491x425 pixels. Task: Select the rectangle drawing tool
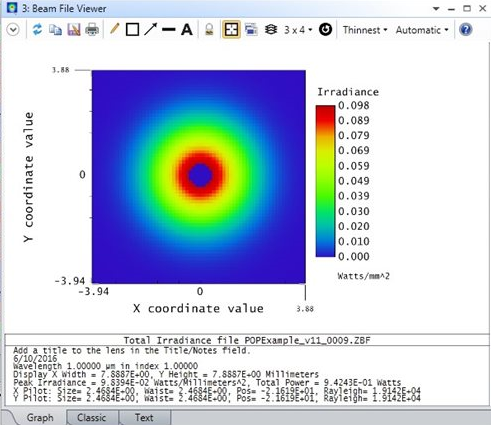click(132, 30)
